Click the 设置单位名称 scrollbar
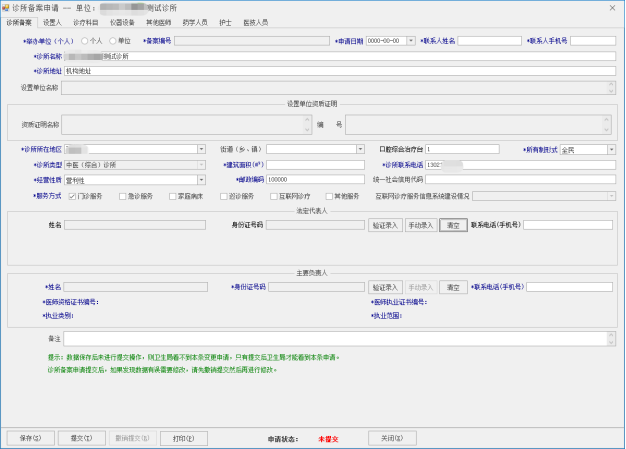626x449 pixels. click(x=611, y=88)
